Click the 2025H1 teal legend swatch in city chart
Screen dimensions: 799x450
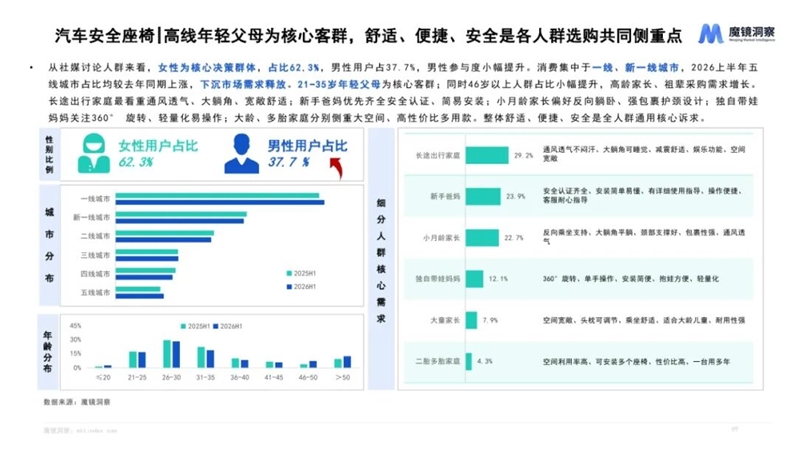(289, 274)
